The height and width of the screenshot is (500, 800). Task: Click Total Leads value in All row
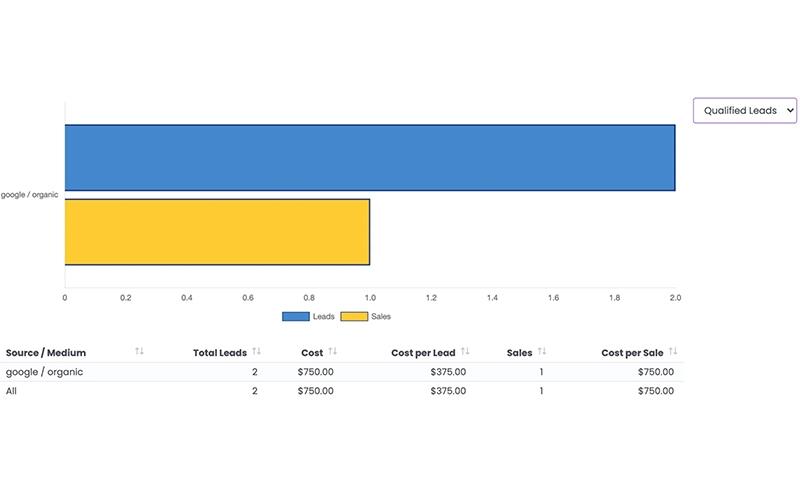click(255, 391)
